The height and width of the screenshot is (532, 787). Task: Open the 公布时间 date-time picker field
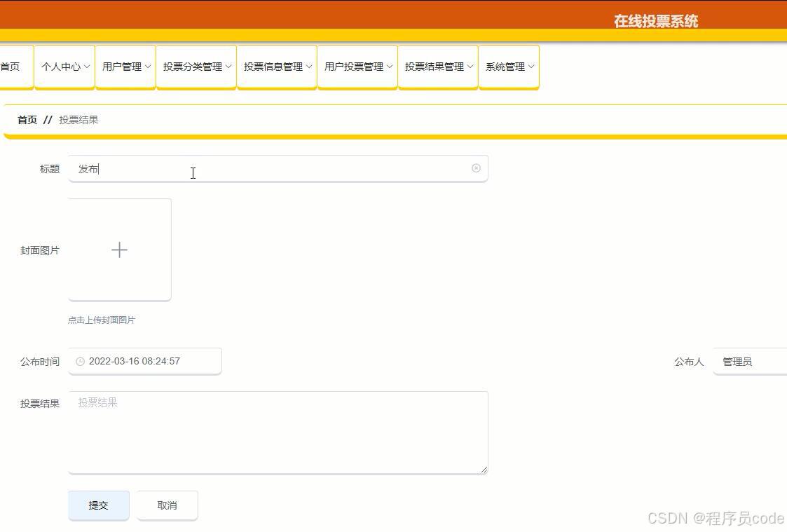(145, 362)
